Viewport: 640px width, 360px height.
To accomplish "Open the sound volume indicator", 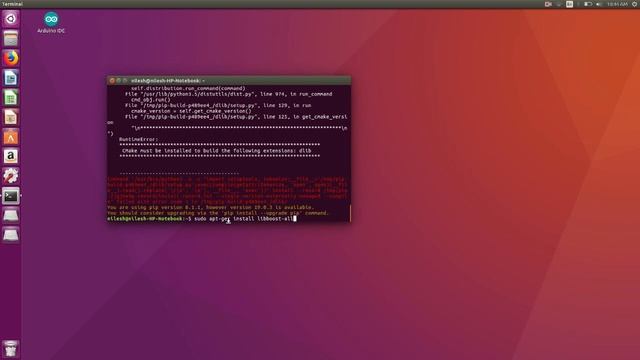I will [599, 4].
